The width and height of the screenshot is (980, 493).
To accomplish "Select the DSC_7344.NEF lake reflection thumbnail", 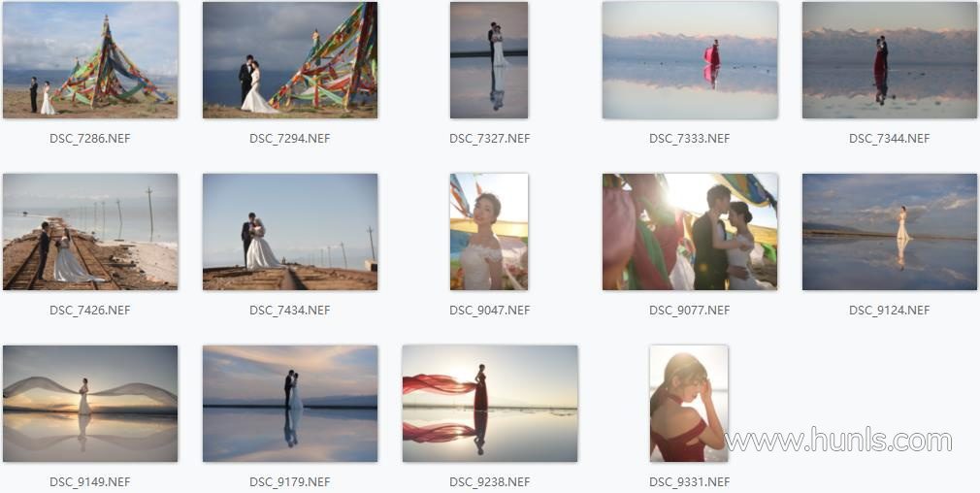I will tap(890, 60).
